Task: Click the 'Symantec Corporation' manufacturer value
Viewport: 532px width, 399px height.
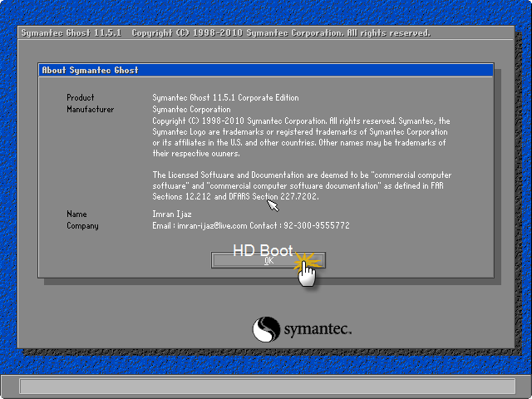Action: 191,109
